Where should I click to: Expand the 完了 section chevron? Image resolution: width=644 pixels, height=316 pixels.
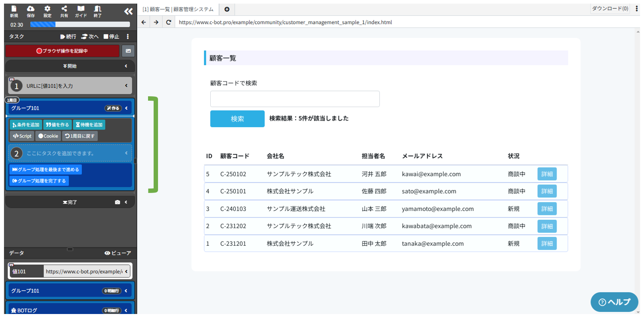(126, 202)
